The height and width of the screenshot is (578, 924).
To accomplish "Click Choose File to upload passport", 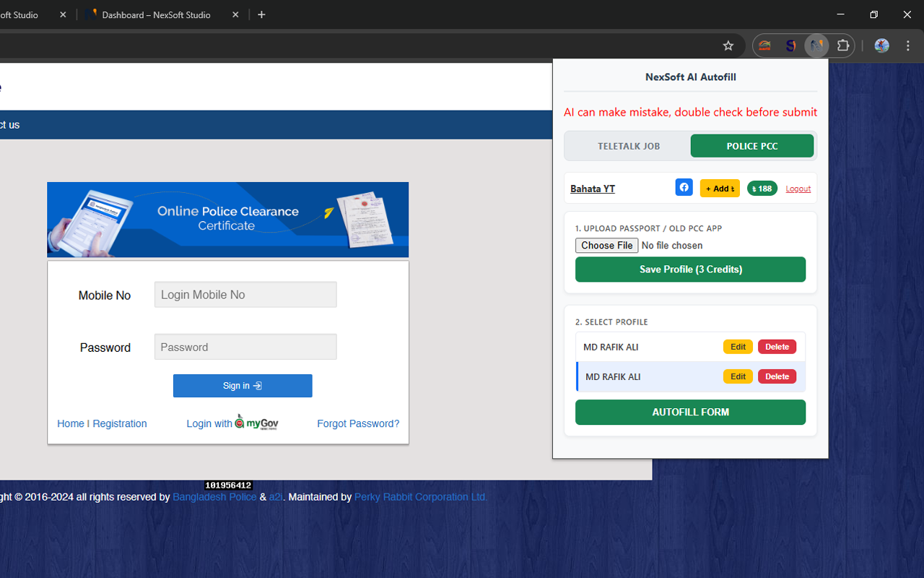I will click(x=607, y=246).
